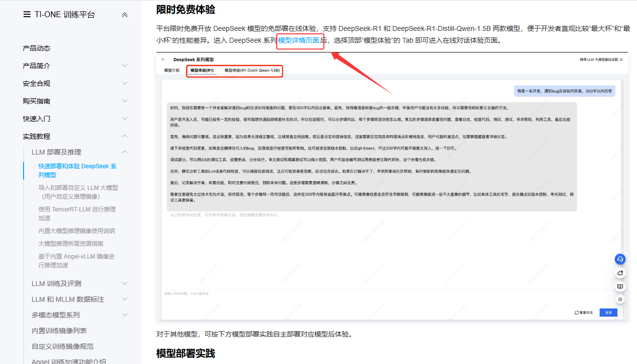This screenshot has height=364, width=637.
Task: Open the 产品动态 menu item
Action: pyautogui.click(x=37, y=48)
